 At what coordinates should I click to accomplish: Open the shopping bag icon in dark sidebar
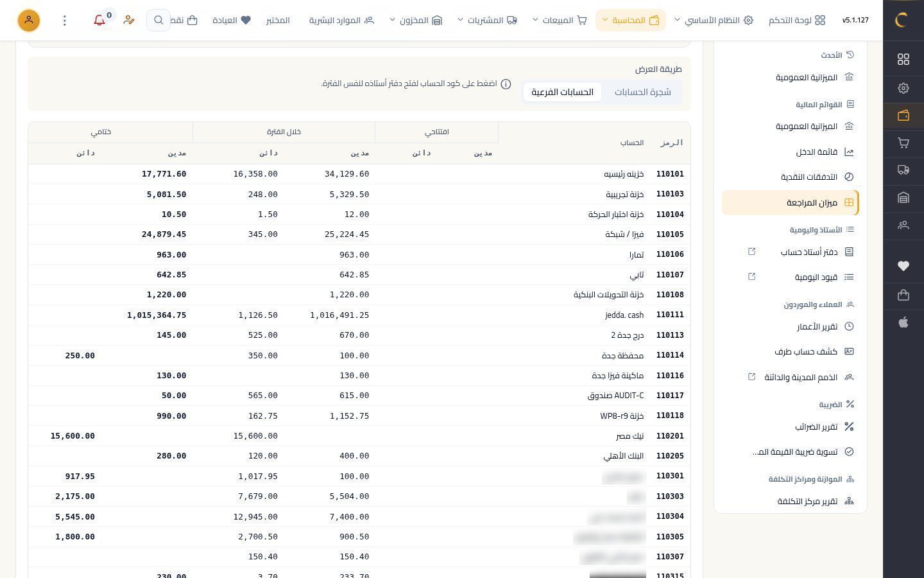[x=903, y=295]
